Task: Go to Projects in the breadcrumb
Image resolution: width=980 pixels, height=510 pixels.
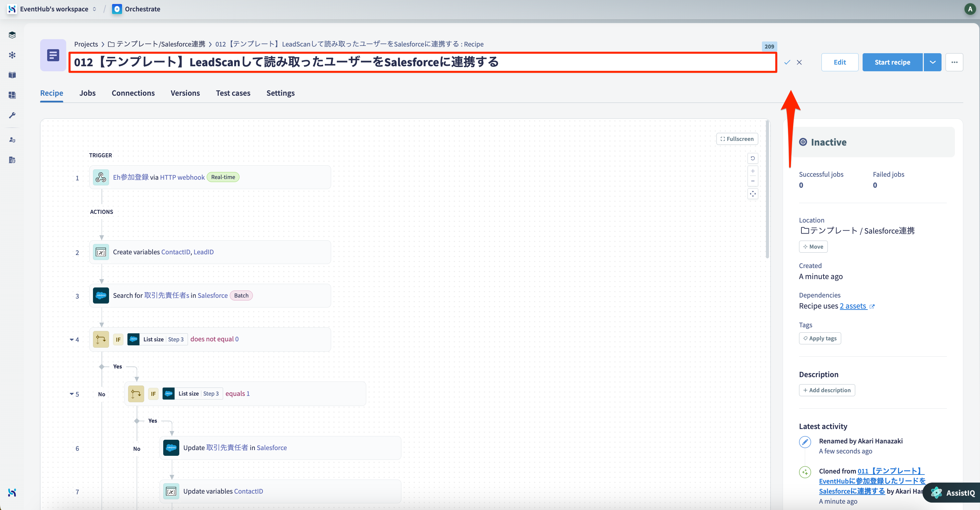Action: tap(86, 44)
